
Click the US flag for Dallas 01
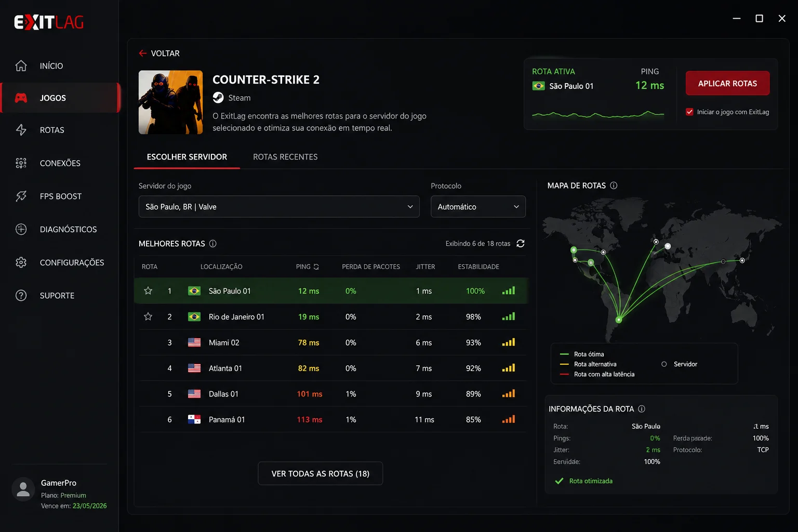[x=194, y=394]
